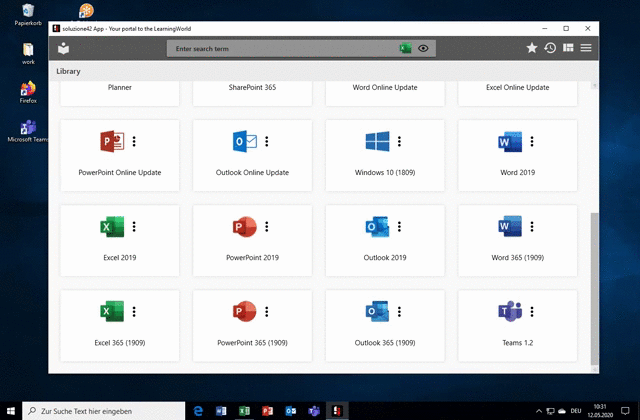Focus the Enter search term field
Image resolution: width=640 pixels, height=420 pixels.
(x=301, y=48)
